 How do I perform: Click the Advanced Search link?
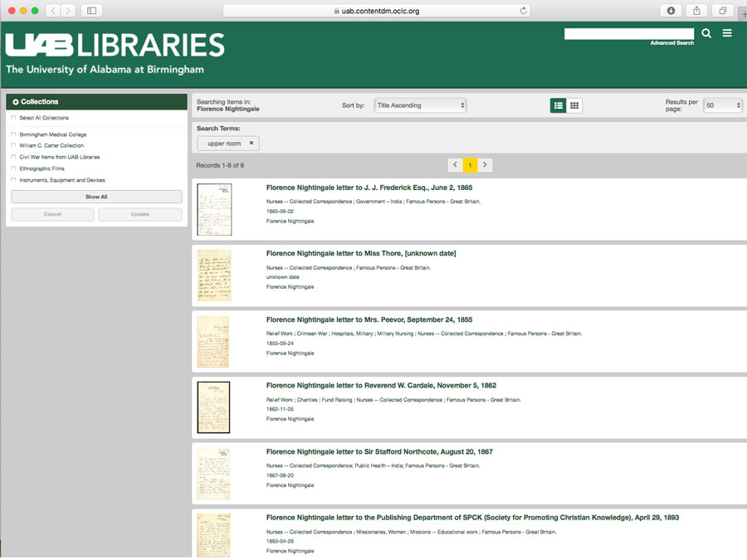pos(671,43)
